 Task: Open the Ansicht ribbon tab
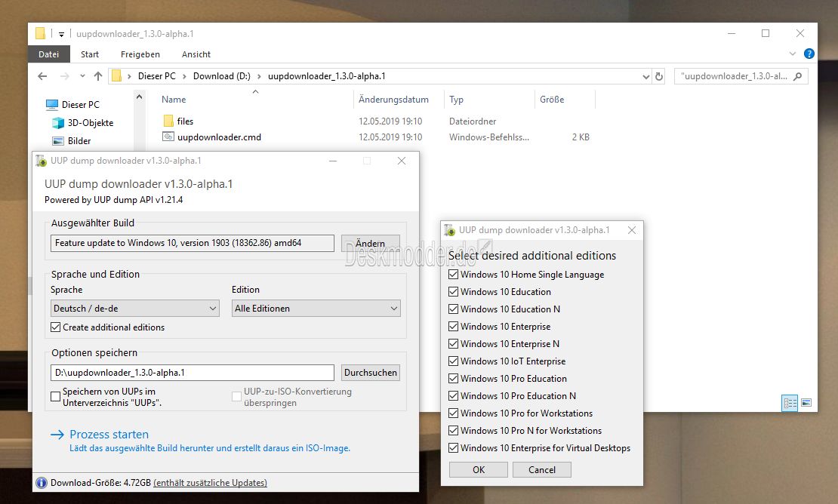point(196,54)
